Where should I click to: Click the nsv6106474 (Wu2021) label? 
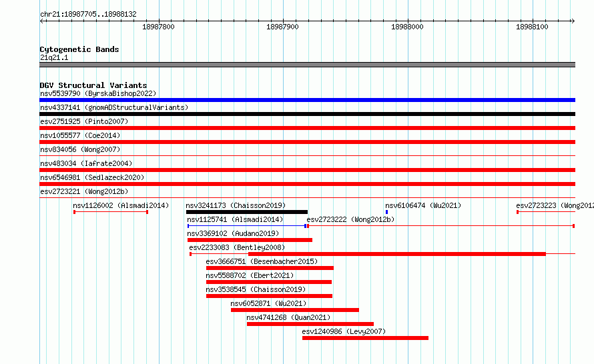(x=423, y=205)
